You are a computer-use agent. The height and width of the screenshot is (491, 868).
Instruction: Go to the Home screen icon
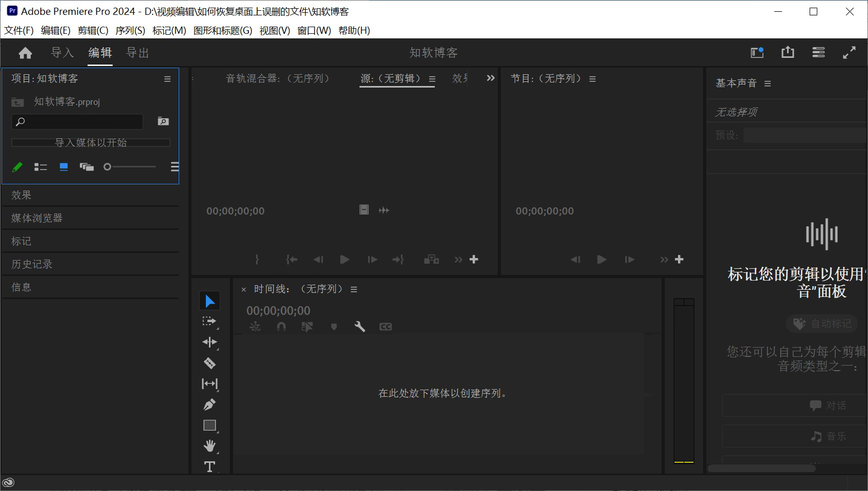pos(25,53)
